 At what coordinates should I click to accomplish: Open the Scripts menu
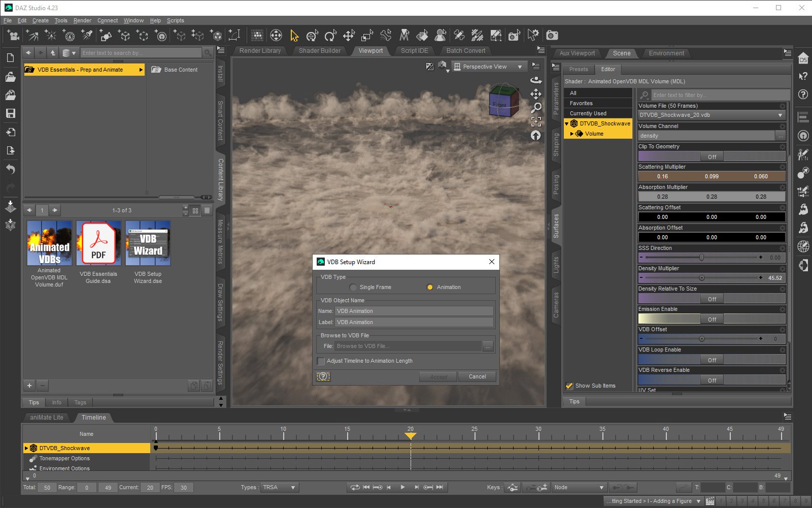[x=175, y=20]
